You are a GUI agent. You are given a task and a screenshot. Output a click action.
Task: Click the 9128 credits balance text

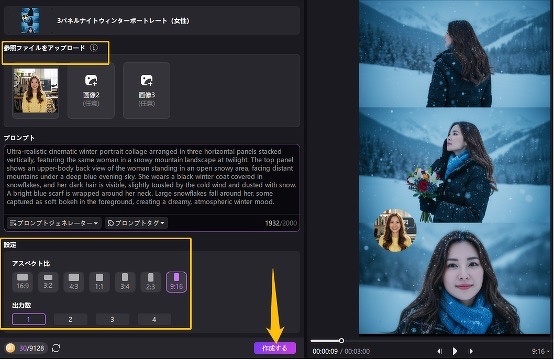click(36, 348)
